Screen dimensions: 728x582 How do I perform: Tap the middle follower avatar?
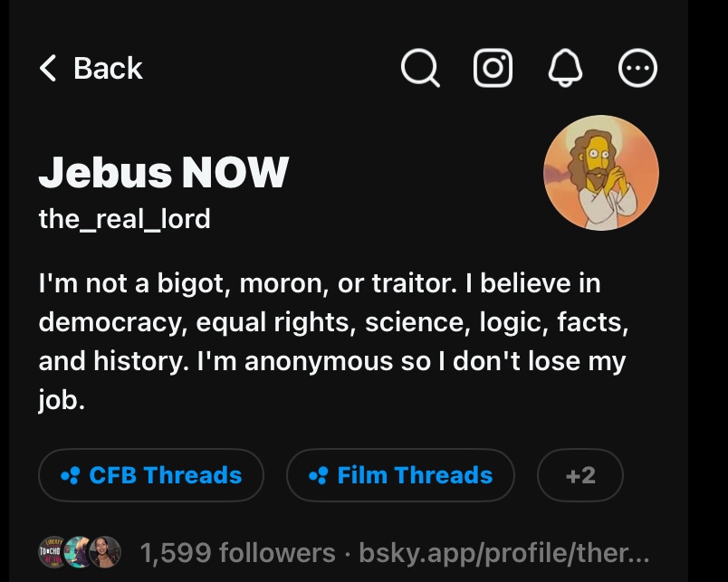pos(79,552)
